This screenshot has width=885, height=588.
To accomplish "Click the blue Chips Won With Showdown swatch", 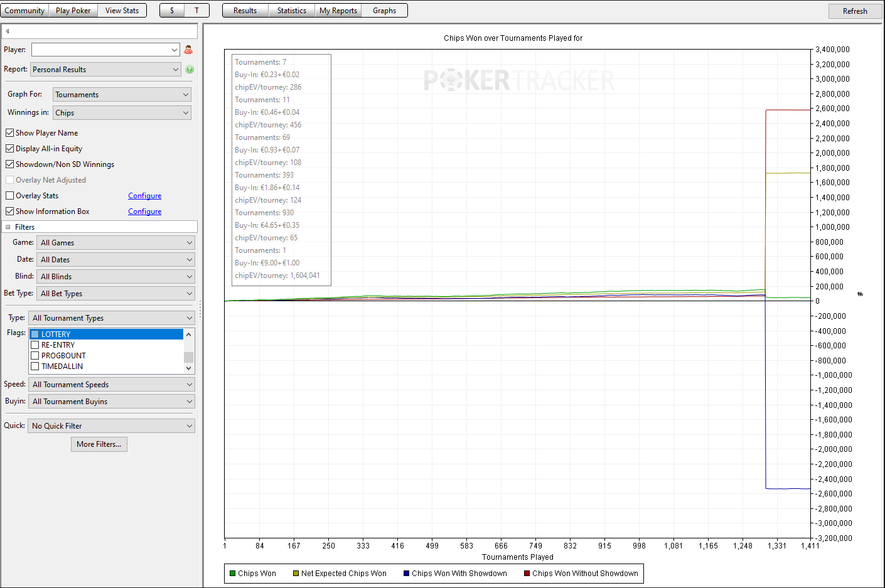I will click(x=407, y=574).
